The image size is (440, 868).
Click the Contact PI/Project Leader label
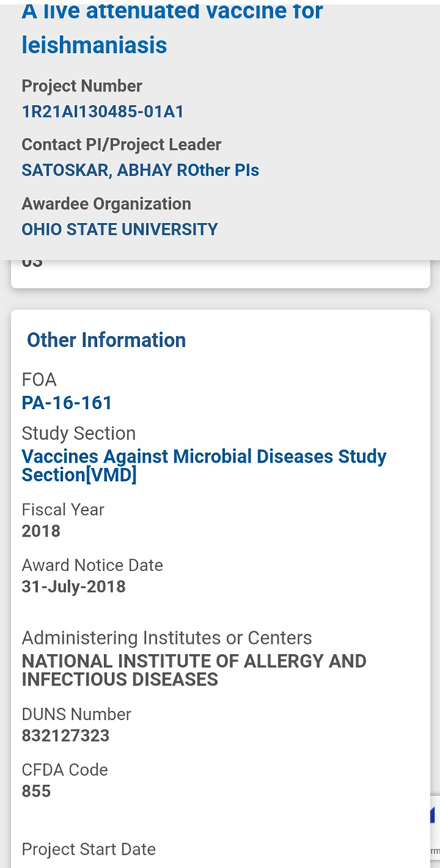[121, 145]
